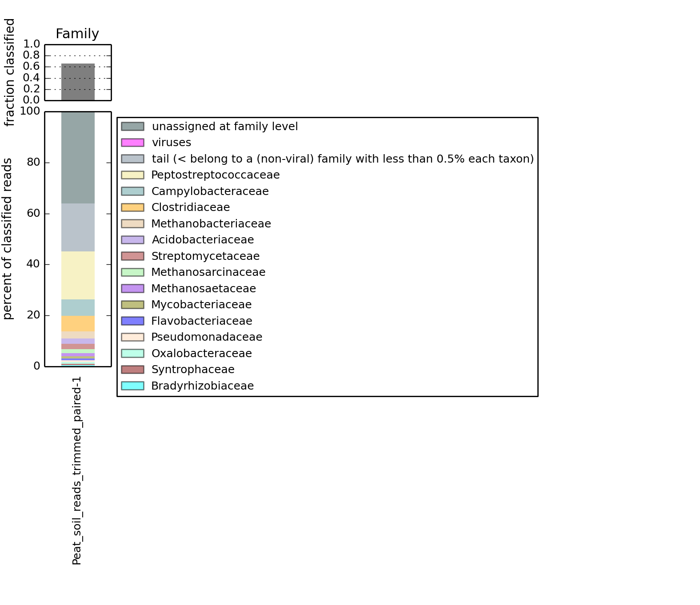Click the Peat_soil_reads_trimmed_paired-1 sample label

[x=77, y=471]
